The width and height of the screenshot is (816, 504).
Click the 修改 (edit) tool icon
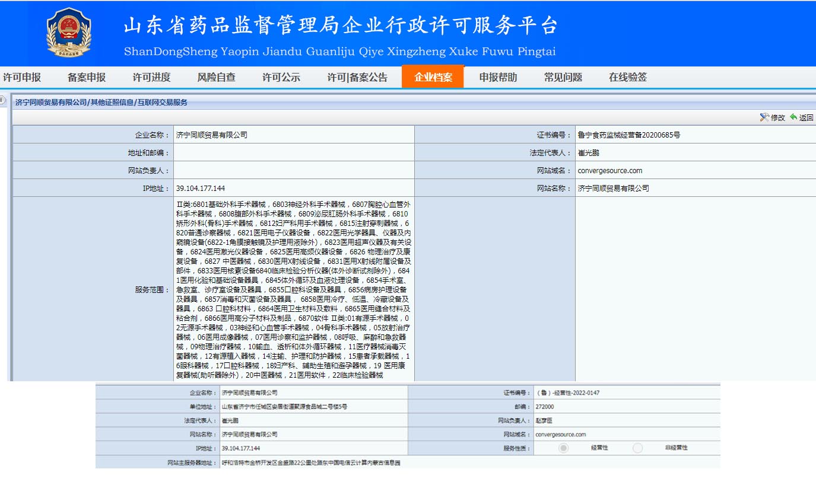(764, 117)
